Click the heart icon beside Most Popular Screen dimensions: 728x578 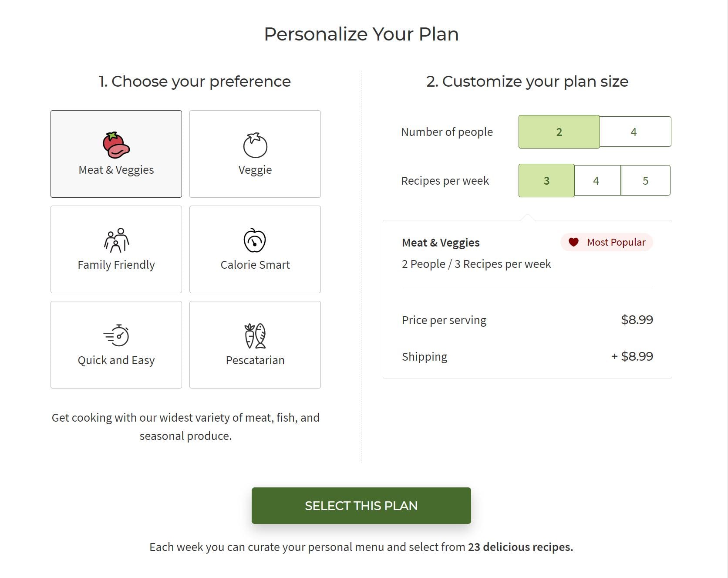(x=573, y=242)
